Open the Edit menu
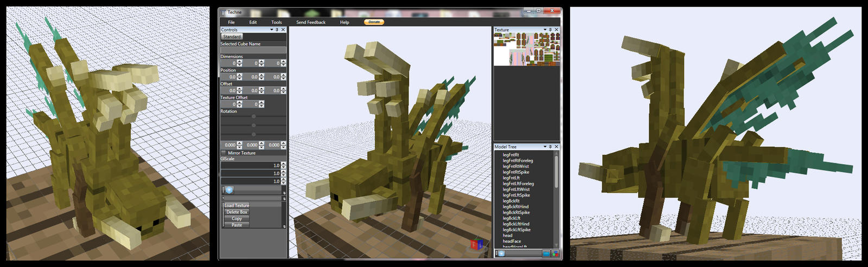 (x=253, y=22)
